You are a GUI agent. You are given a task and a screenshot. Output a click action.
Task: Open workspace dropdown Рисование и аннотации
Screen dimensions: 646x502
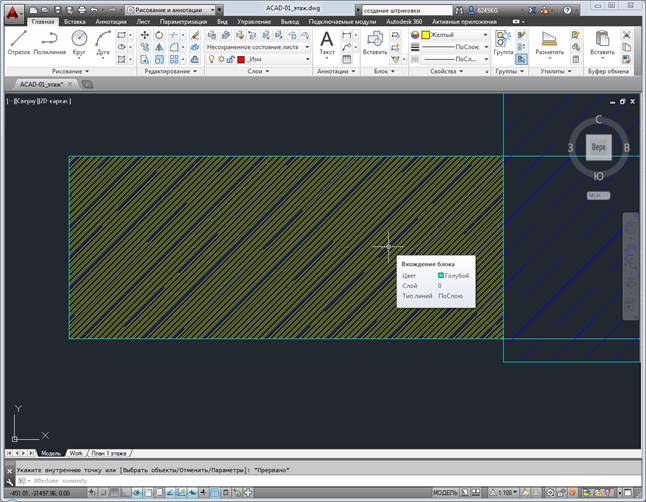click(171, 9)
